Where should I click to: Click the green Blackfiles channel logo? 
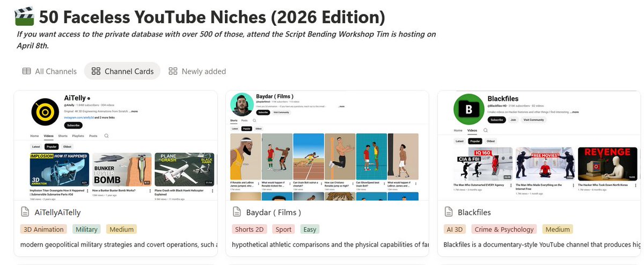(468, 109)
